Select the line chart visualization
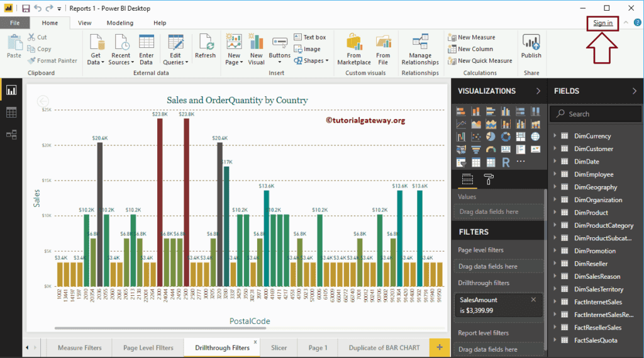The height and width of the screenshot is (358, 644). [x=461, y=124]
